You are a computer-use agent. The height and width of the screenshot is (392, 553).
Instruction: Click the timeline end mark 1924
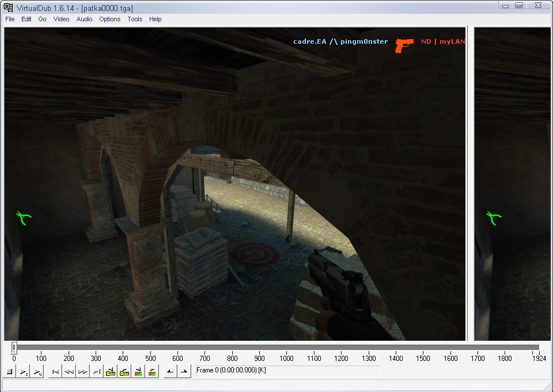pyautogui.click(x=539, y=359)
